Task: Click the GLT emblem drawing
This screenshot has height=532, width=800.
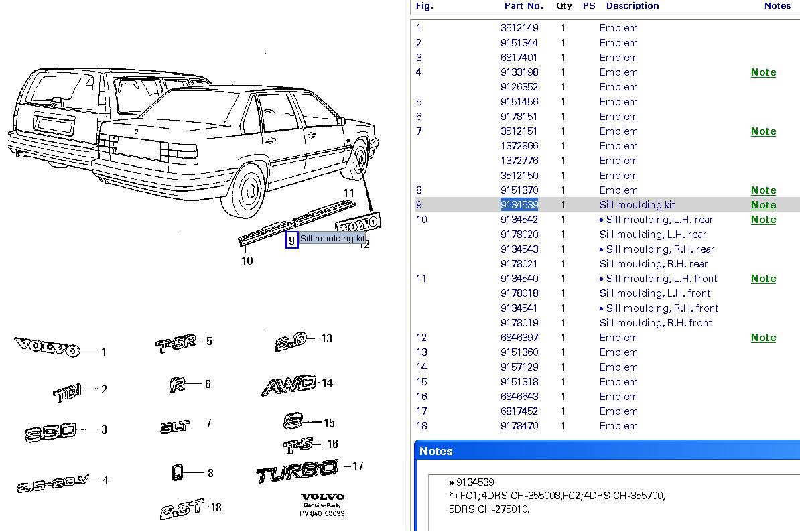Action: pos(175,426)
